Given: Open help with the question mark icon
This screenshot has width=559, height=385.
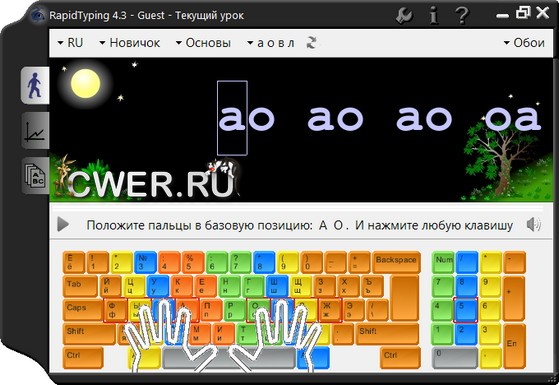Looking at the screenshot, I should point(461,16).
